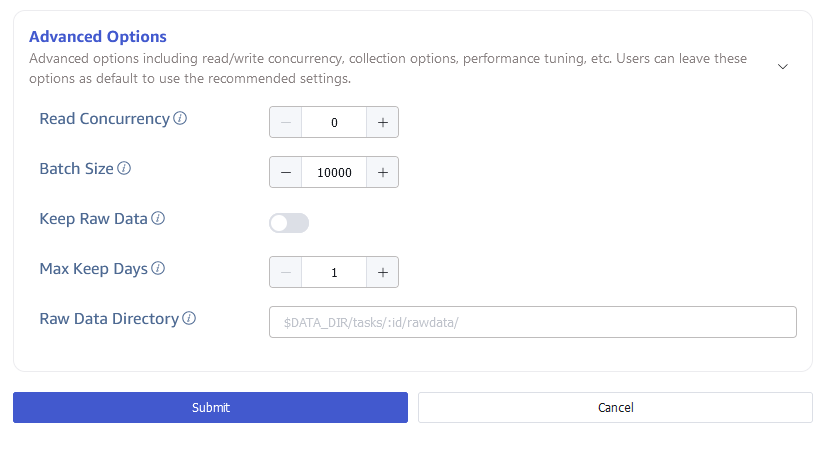The width and height of the screenshot is (826, 450).
Task: Increase Read Concurrency with plus button
Action: (382, 122)
